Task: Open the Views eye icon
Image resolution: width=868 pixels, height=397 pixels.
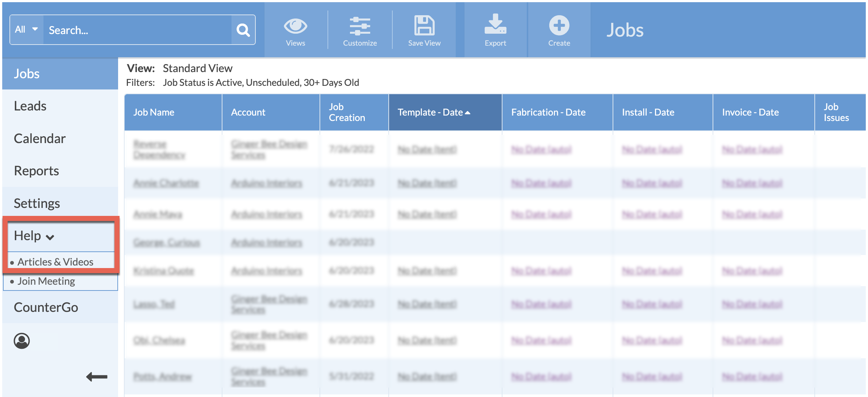Action: point(295,26)
